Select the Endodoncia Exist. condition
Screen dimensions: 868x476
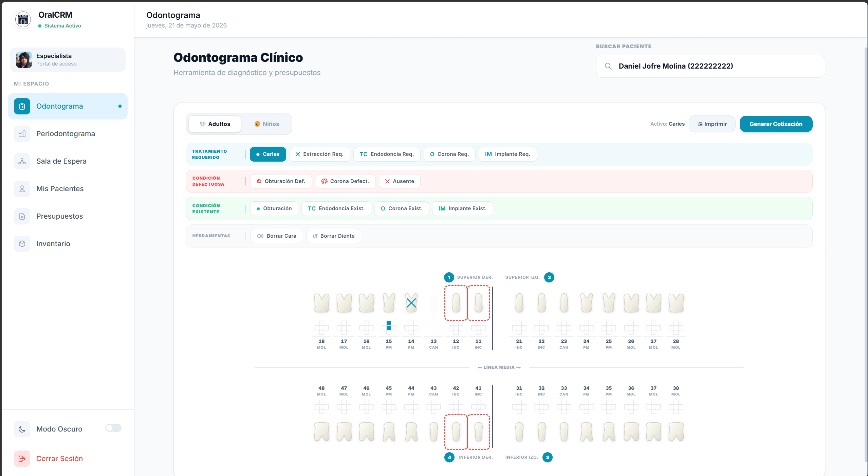tap(336, 208)
